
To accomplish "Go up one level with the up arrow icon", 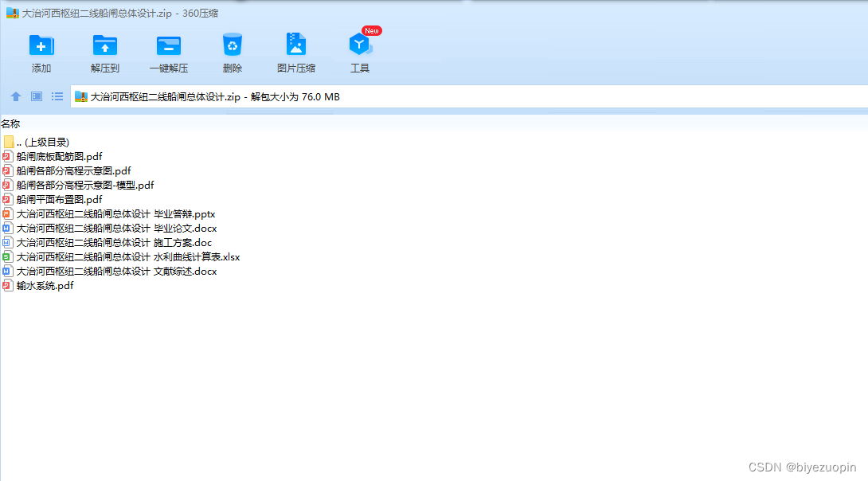I will pos(16,96).
